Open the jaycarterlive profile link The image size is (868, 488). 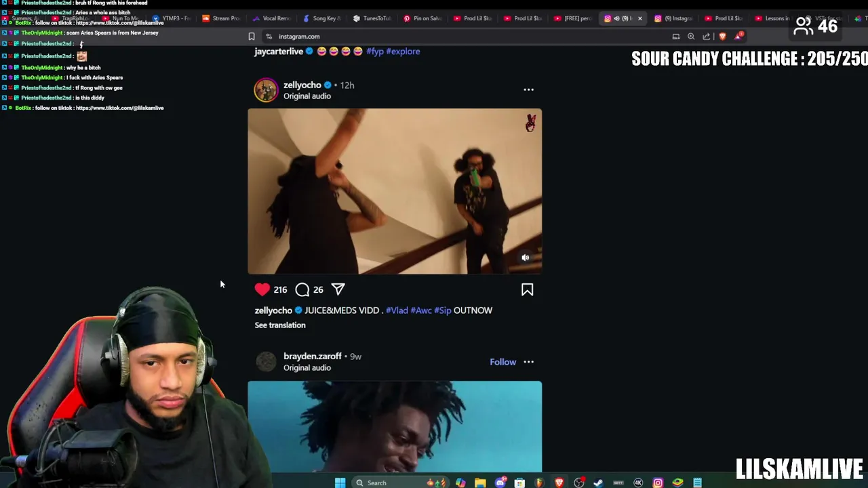pos(278,52)
